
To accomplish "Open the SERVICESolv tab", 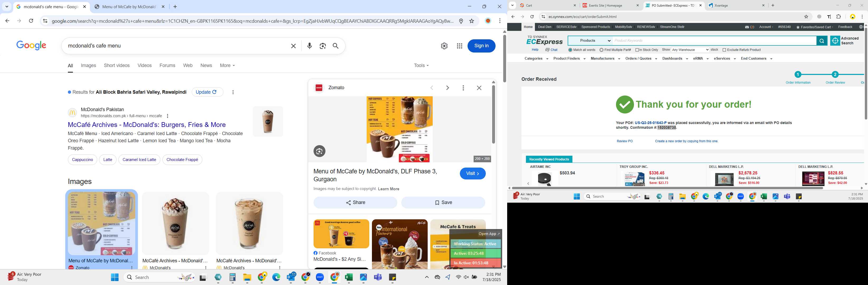I will click(566, 27).
